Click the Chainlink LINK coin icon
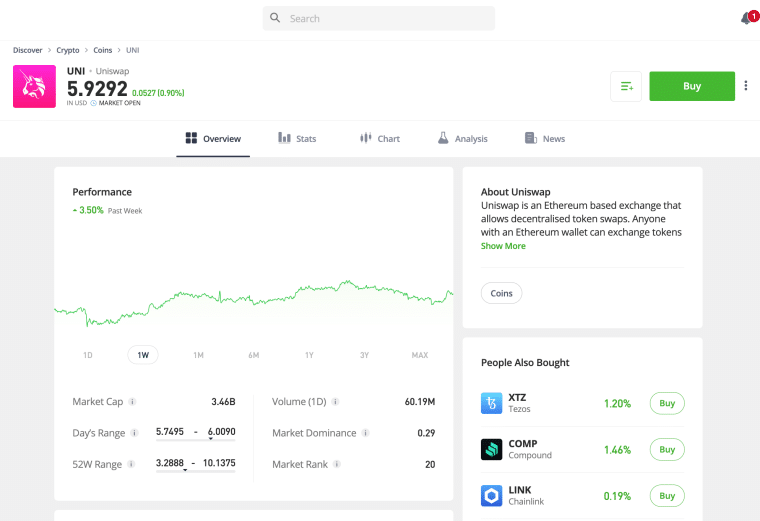 pyautogui.click(x=491, y=496)
